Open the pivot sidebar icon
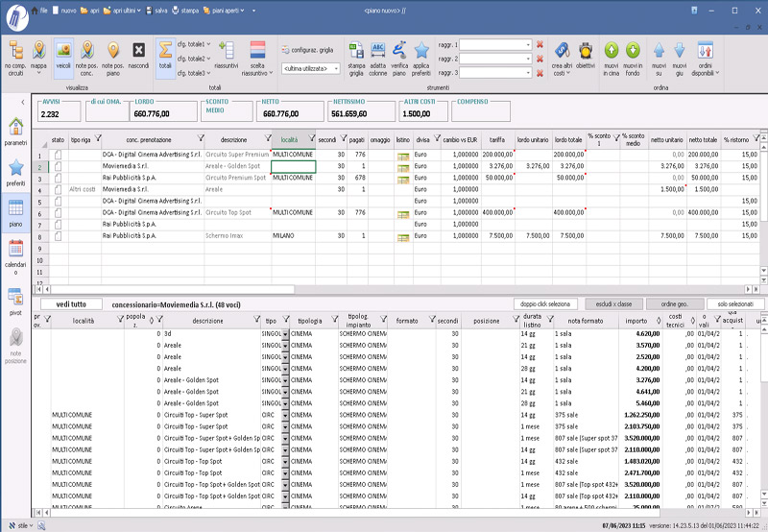768x532 pixels. (15, 296)
